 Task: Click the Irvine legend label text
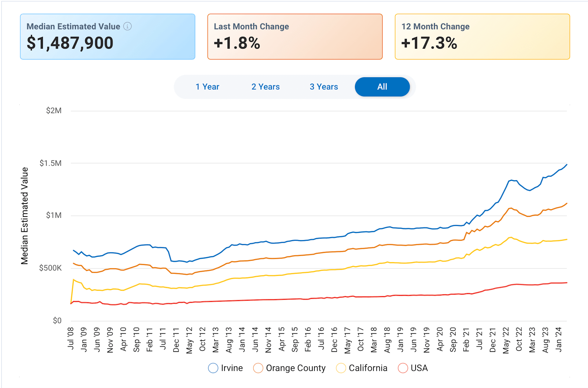(232, 368)
